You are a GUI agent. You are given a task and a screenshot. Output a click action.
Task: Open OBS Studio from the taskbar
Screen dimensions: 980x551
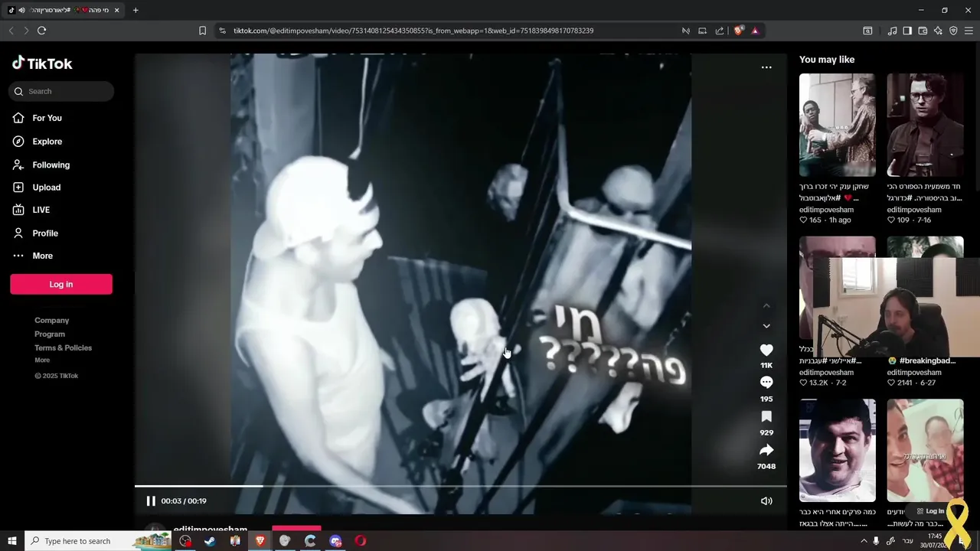(185, 541)
